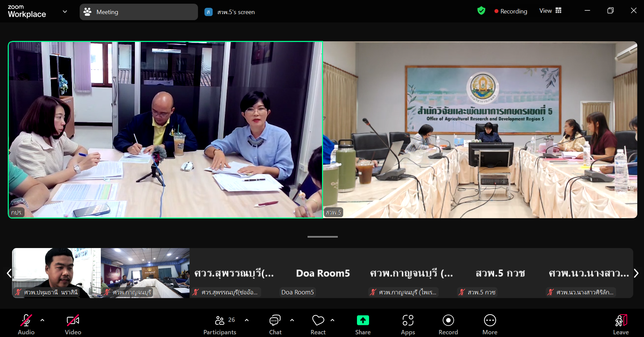Leave the meeting
644x337 pixels.
click(621, 324)
